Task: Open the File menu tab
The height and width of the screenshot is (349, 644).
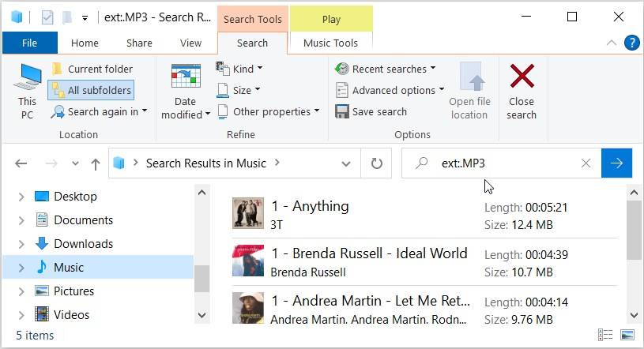Action: (x=29, y=43)
